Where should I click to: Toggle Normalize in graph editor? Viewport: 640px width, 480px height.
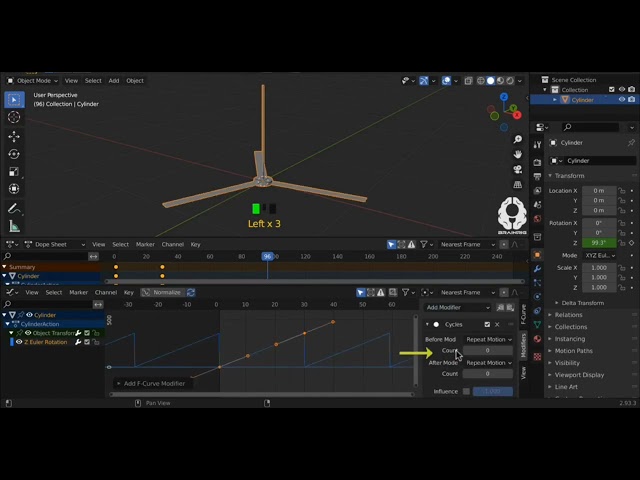point(162,292)
